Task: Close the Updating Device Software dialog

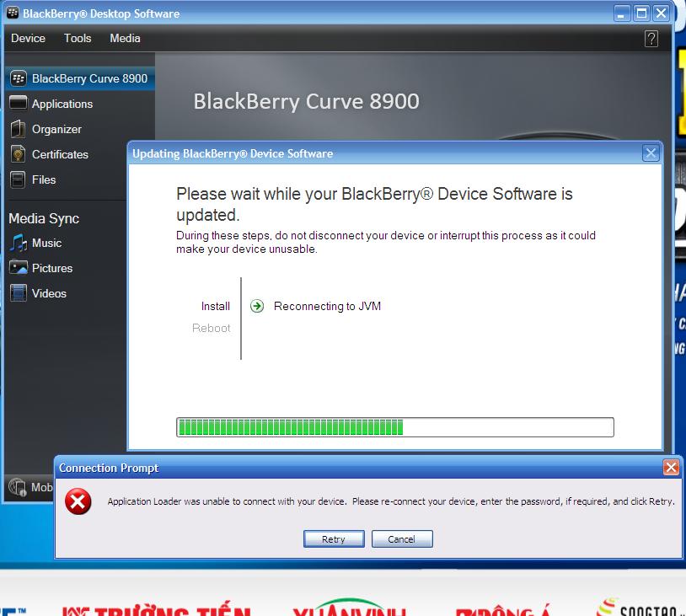Action: [x=650, y=153]
